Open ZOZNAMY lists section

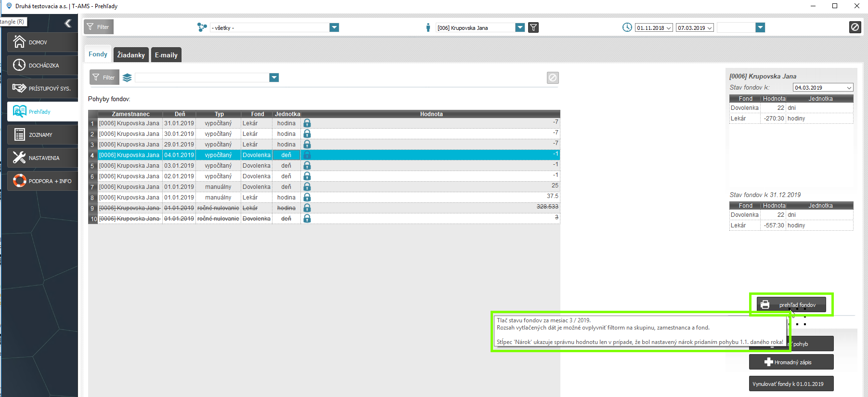(x=42, y=135)
